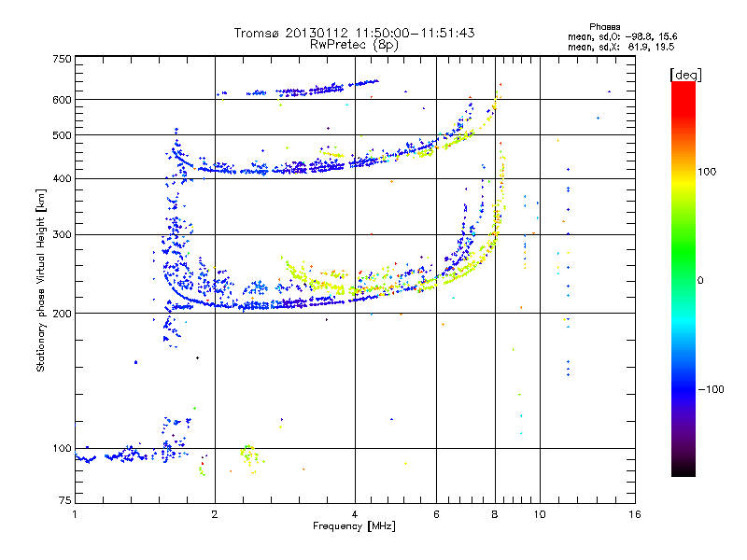Screen dimensions: 747x560
Task: Click the '2' frequency axis tick label
Action: (215, 514)
